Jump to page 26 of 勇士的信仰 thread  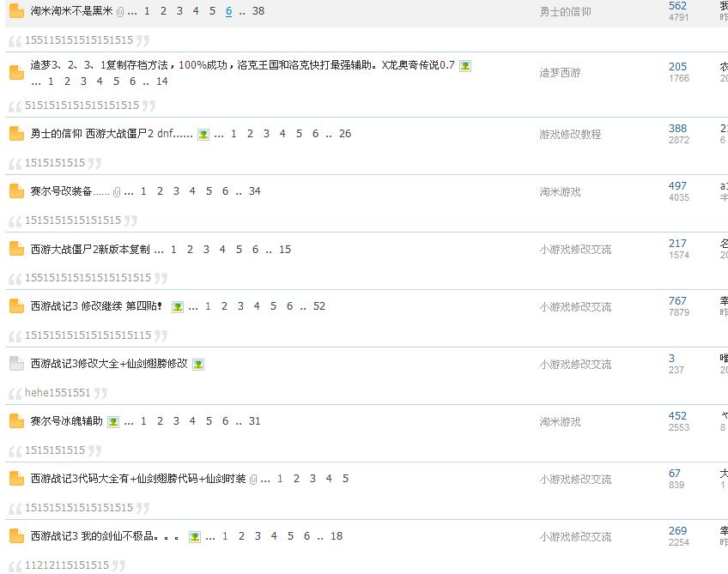point(345,134)
